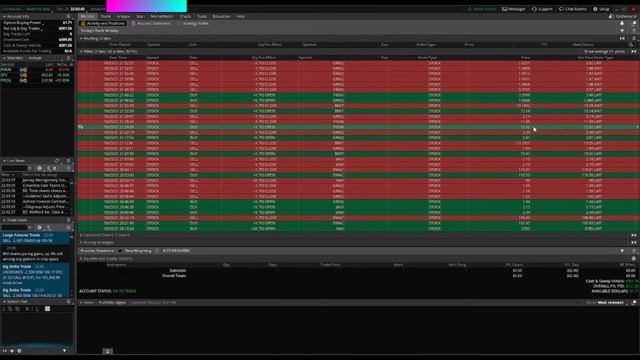The height and width of the screenshot is (360, 640).
Task: Open Support headset icon
Action: pos(534,9)
